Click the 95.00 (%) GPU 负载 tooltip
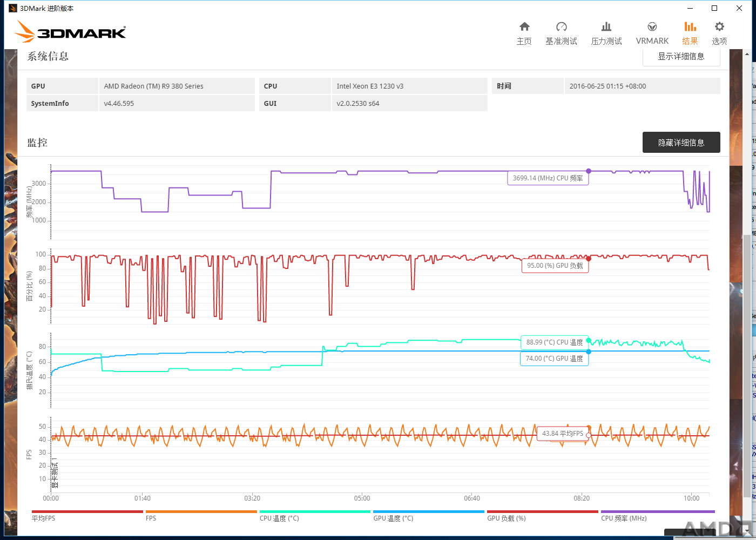 point(555,266)
